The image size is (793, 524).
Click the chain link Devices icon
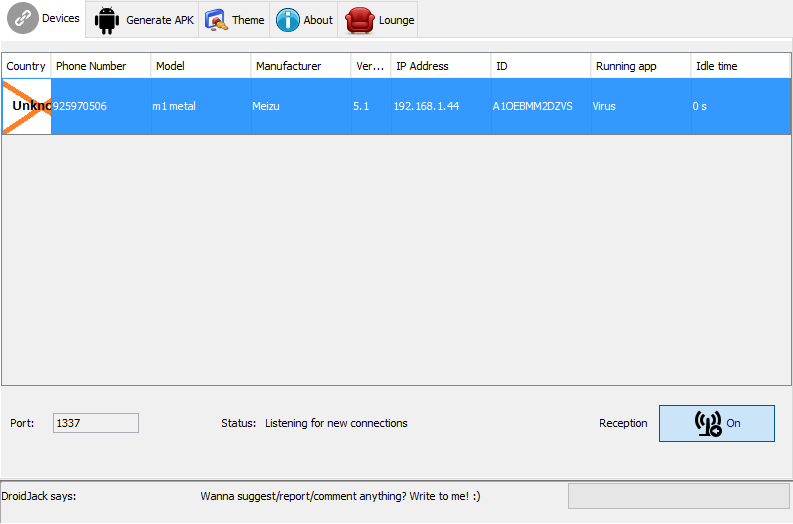23,18
